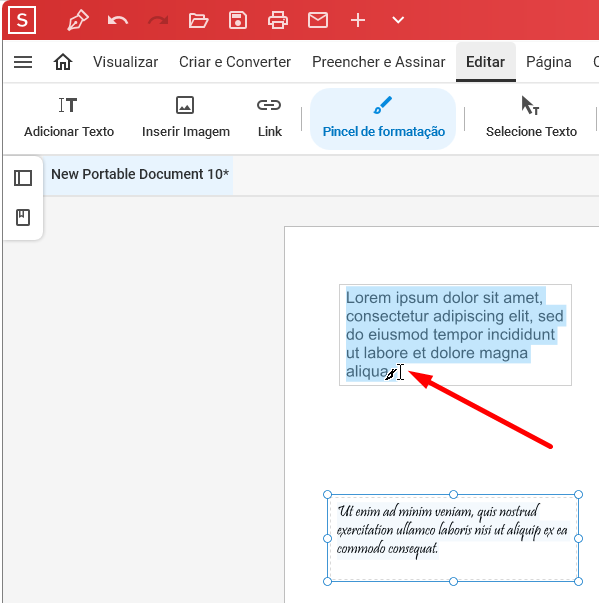599x603 pixels.
Task: Open a file with the folder icon
Action: pos(198,20)
